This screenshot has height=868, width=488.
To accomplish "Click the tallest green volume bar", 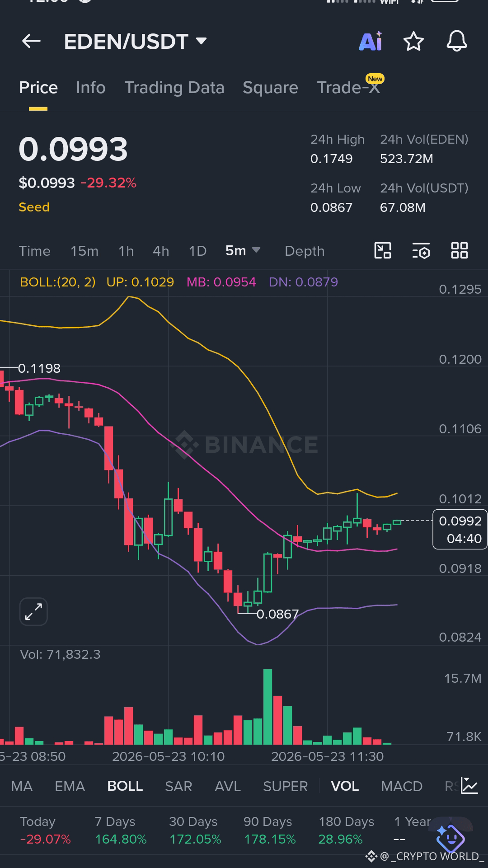I will pyautogui.click(x=267, y=706).
